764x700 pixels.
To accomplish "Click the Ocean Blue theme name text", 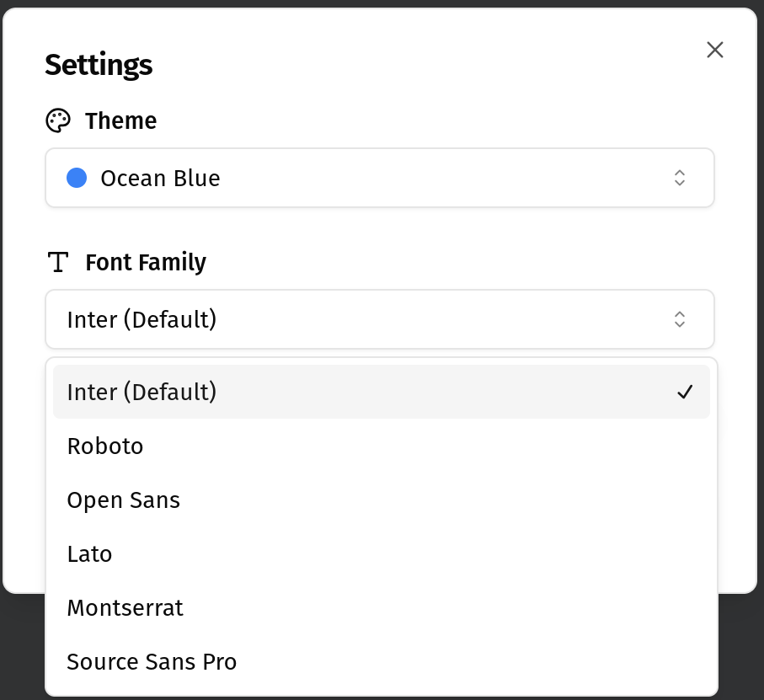I will click(160, 178).
